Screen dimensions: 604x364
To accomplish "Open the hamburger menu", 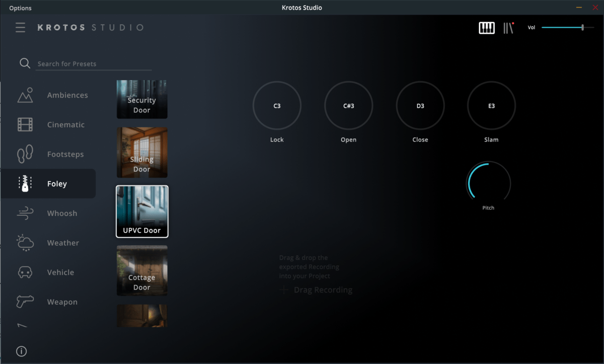I will point(20,28).
